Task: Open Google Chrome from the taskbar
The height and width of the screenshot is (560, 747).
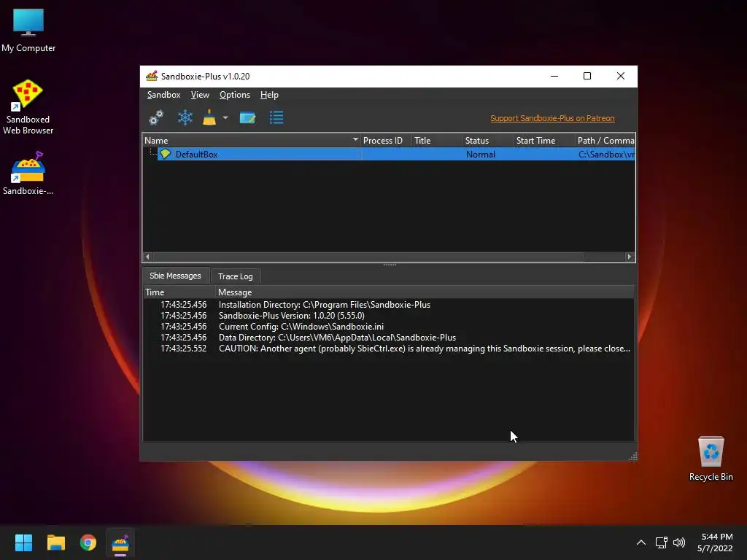Action: coord(88,542)
